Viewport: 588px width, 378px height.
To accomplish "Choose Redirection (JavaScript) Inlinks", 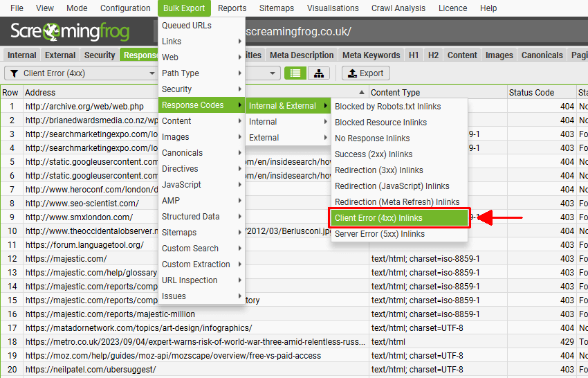I will pos(400,186).
